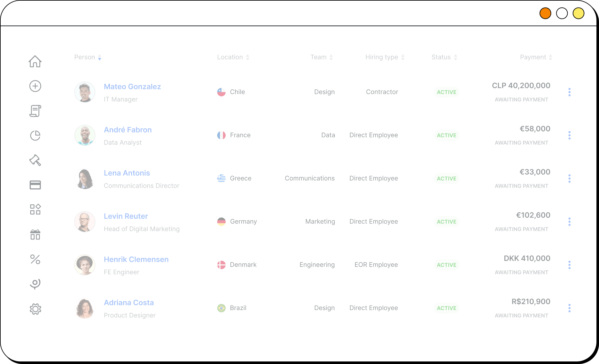Sort table by Payment column

coord(536,57)
